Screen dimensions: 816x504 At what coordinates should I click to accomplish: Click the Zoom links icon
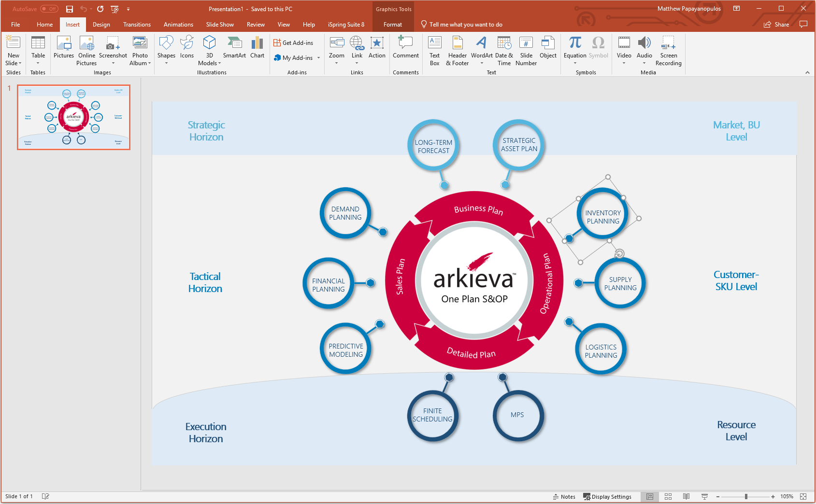pos(337,51)
